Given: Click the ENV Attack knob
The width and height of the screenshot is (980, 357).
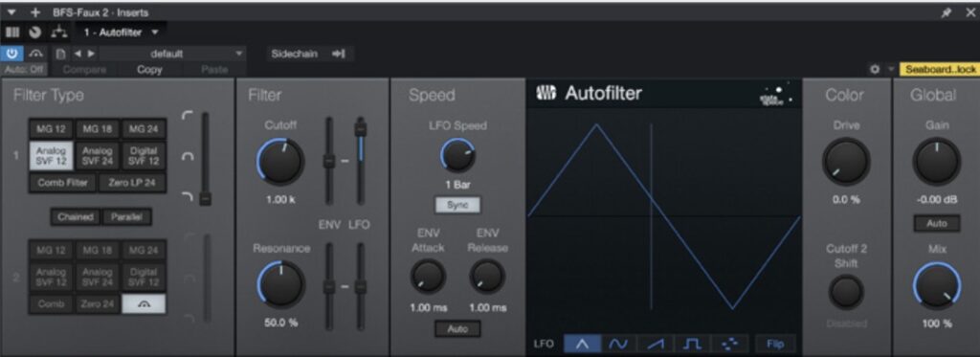Looking at the screenshot, I should (428, 277).
